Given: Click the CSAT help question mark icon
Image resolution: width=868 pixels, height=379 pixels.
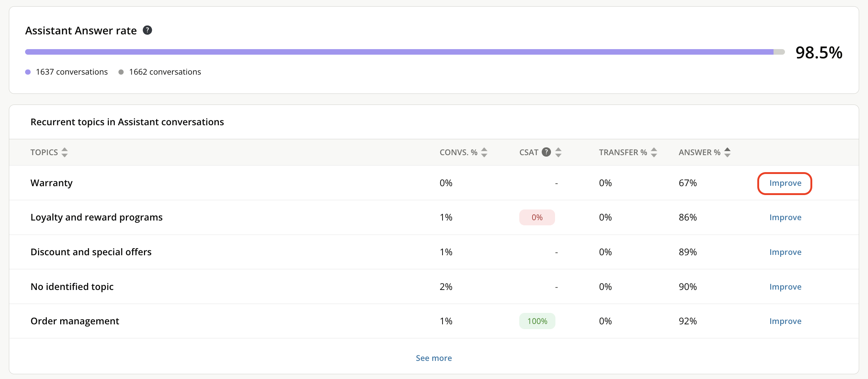Looking at the screenshot, I should pos(546,152).
